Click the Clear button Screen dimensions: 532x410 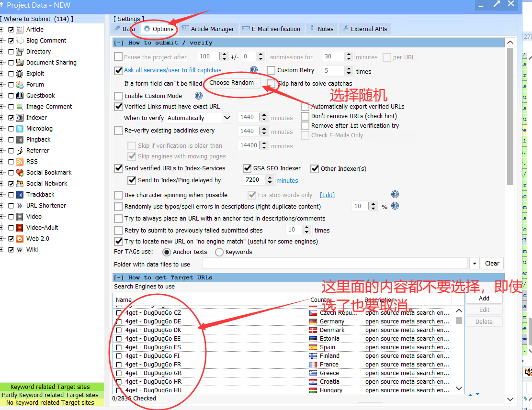click(492, 263)
